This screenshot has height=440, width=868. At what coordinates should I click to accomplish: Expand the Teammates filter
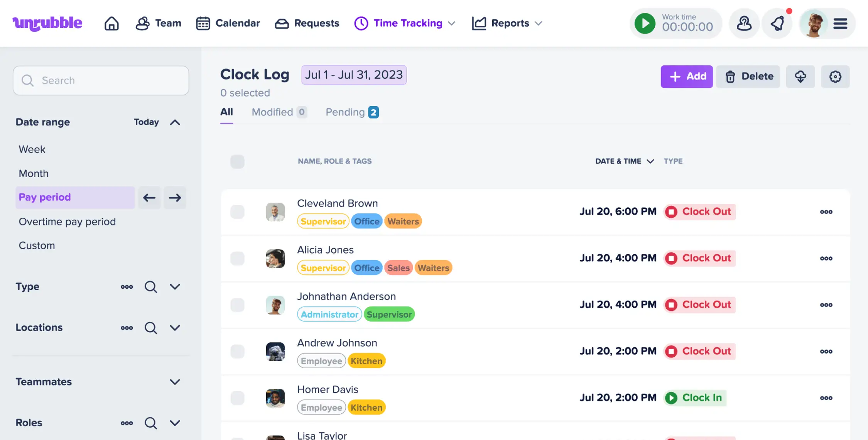175,382
